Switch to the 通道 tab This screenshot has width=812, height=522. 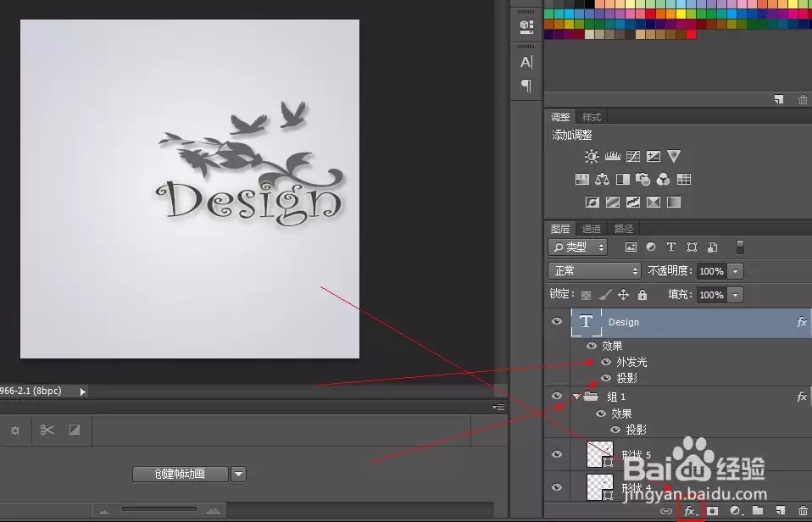click(x=591, y=229)
